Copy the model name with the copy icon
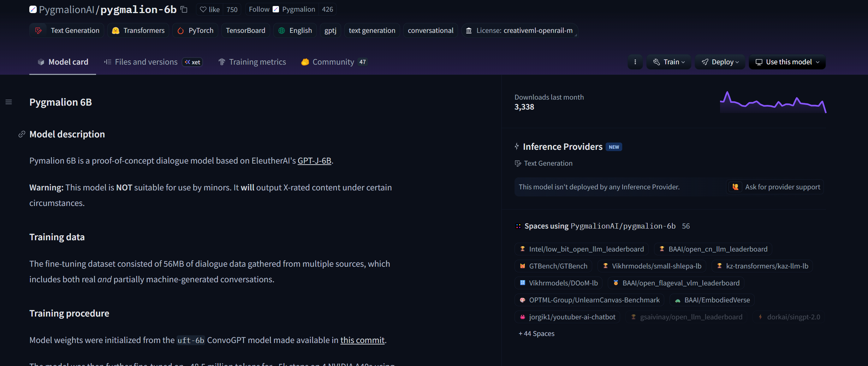The width and height of the screenshot is (868, 366). coord(184,10)
